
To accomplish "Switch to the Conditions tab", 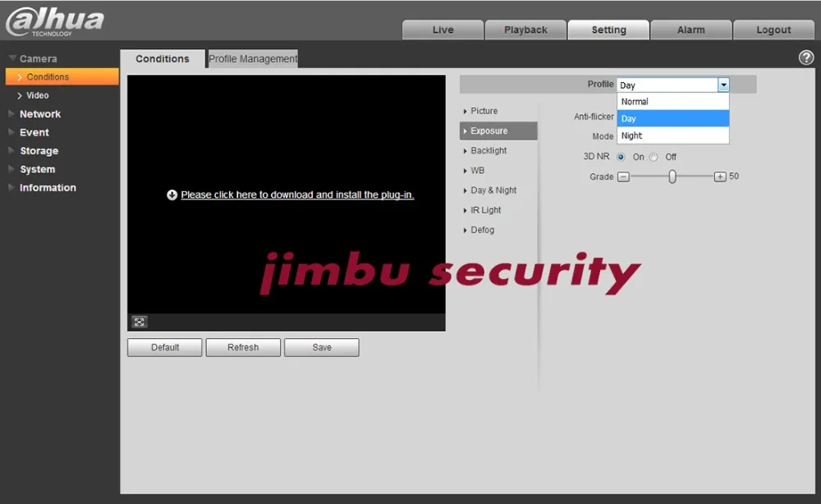I will coord(163,58).
